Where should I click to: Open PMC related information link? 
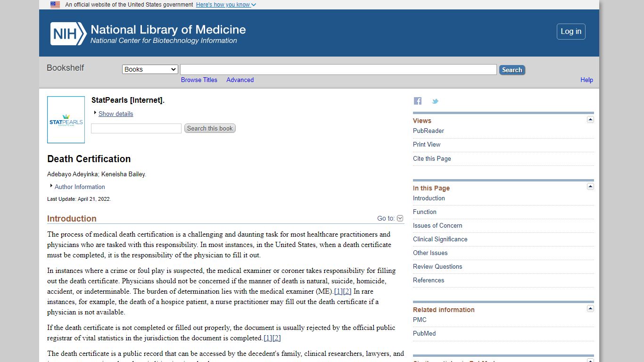point(420,320)
